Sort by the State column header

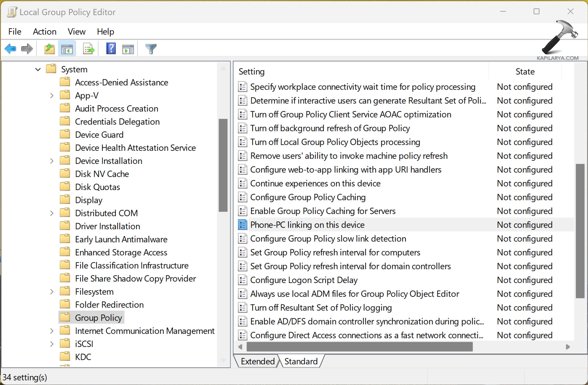[525, 71]
